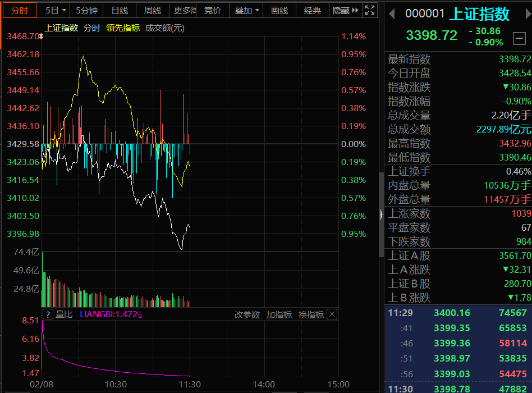Toggle the 隐藏 hide panel button
Viewport: 532px width, 393px height.
345,10
